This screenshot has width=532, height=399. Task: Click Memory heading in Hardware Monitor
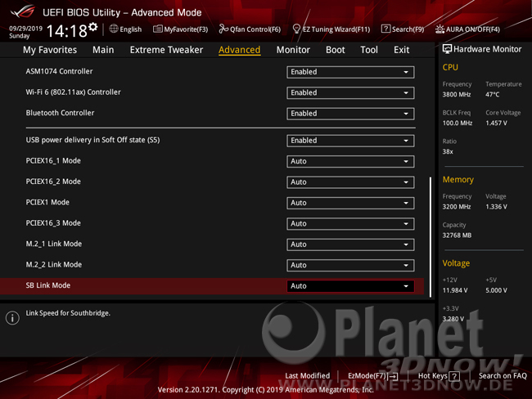[x=458, y=179]
